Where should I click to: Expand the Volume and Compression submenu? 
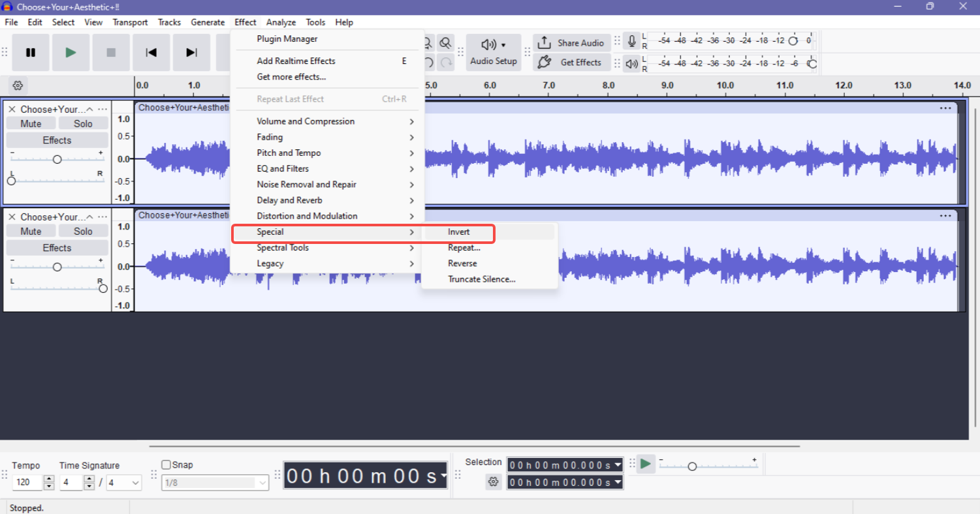(x=328, y=121)
